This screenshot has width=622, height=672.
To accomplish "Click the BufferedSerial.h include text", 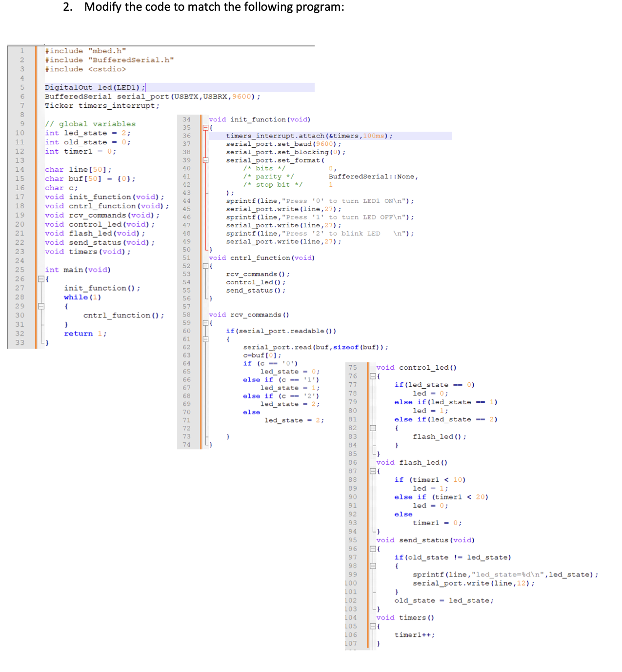I will coord(108,59).
